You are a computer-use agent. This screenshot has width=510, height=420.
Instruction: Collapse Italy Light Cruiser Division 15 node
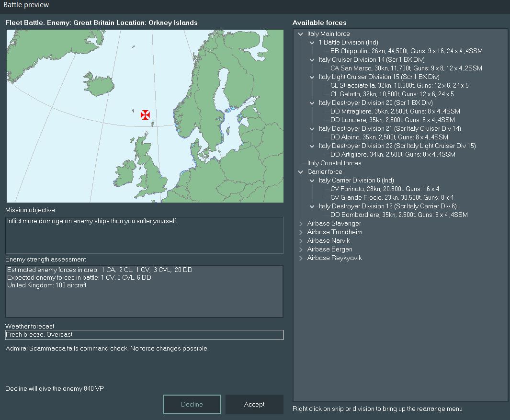click(x=312, y=77)
